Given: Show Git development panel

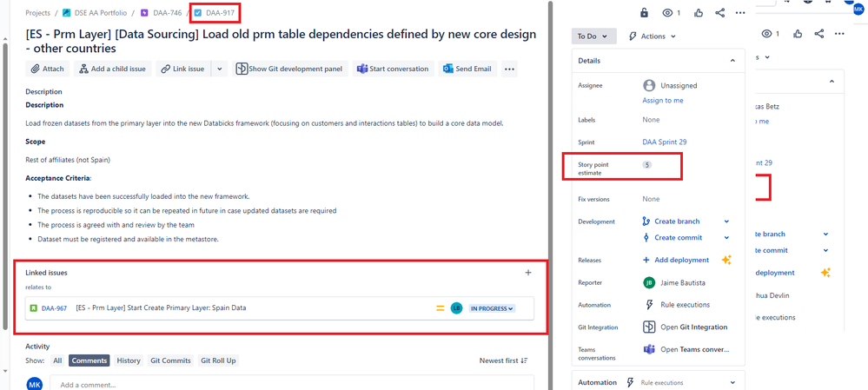Looking at the screenshot, I should [x=290, y=69].
